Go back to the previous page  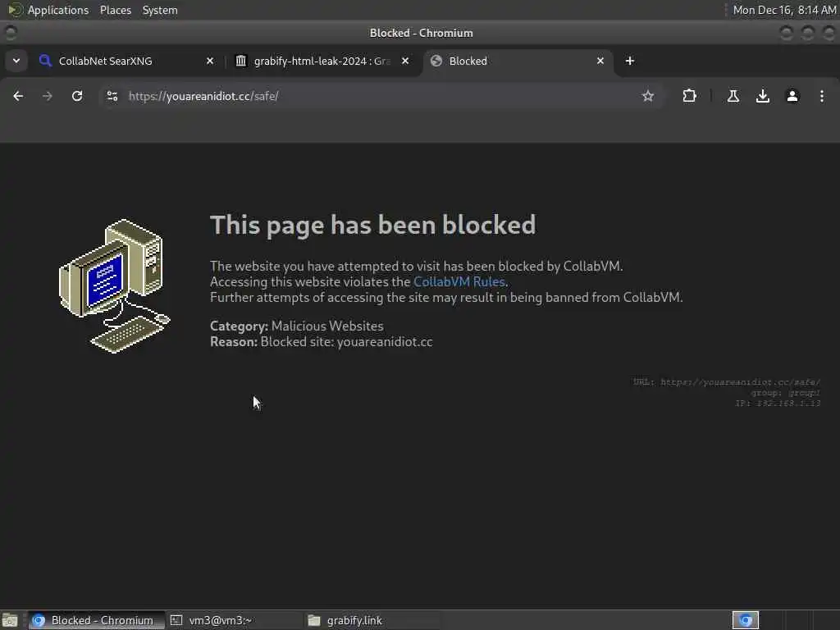click(18, 96)
